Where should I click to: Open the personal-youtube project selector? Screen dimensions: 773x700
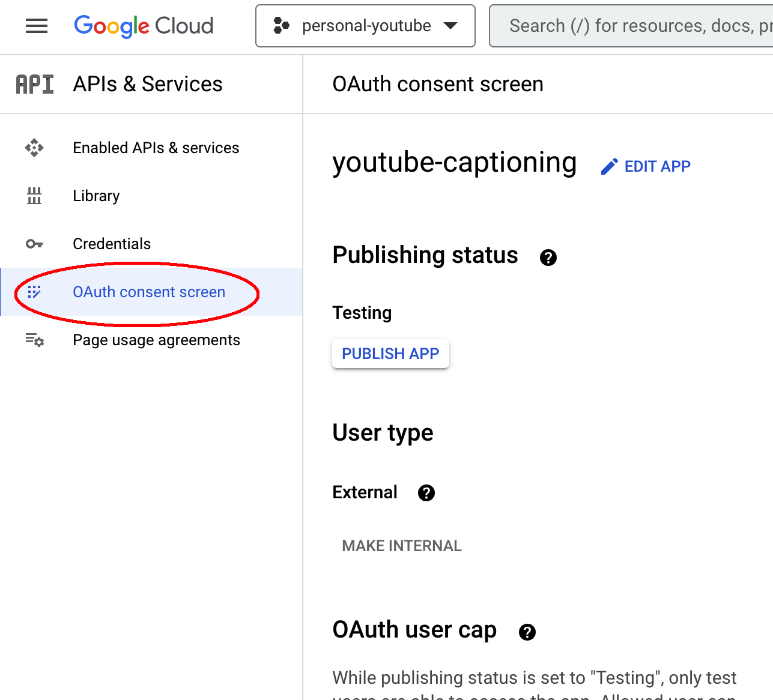click(x=365, y=26)
